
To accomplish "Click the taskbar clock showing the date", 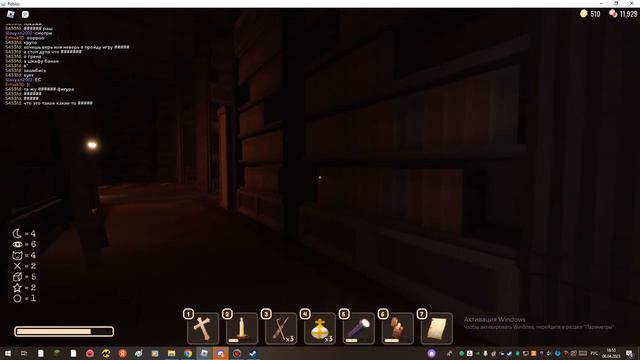I will tap(611, 353).
